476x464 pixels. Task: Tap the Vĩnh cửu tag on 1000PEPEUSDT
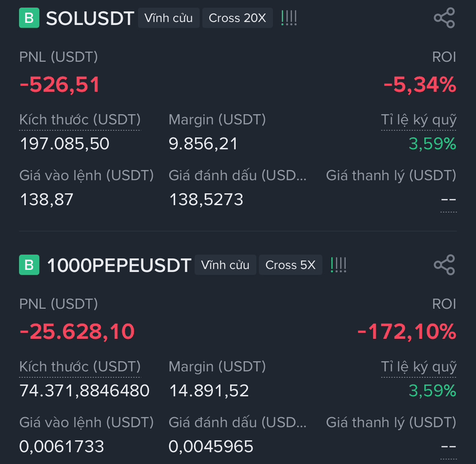[225, 265]
